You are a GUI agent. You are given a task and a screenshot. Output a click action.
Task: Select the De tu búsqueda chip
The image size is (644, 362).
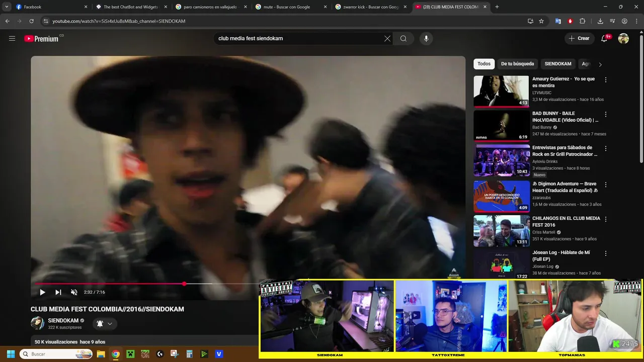coord(517,64)
